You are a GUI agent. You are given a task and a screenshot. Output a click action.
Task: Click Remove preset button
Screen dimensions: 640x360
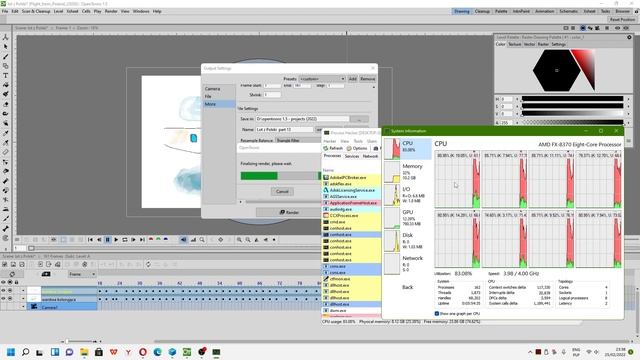click(x=367, y=79)
